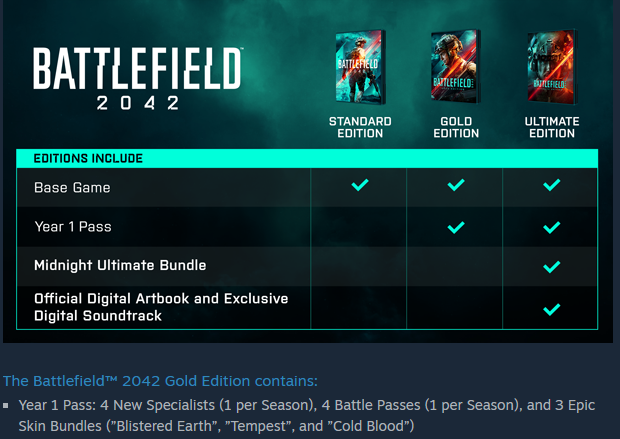Click the Battlefield 2042 logo
Screen dimensions: 620x439
point(138,79)
